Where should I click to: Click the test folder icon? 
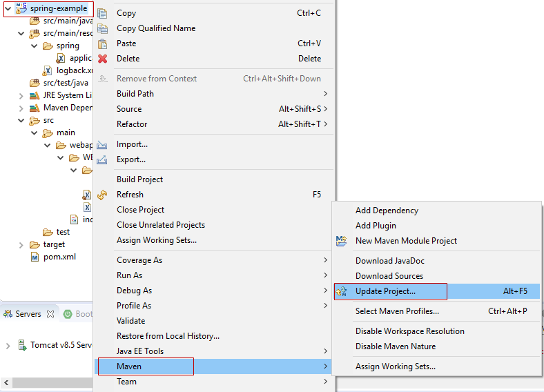pyautogui.click(x=48, y=232)
